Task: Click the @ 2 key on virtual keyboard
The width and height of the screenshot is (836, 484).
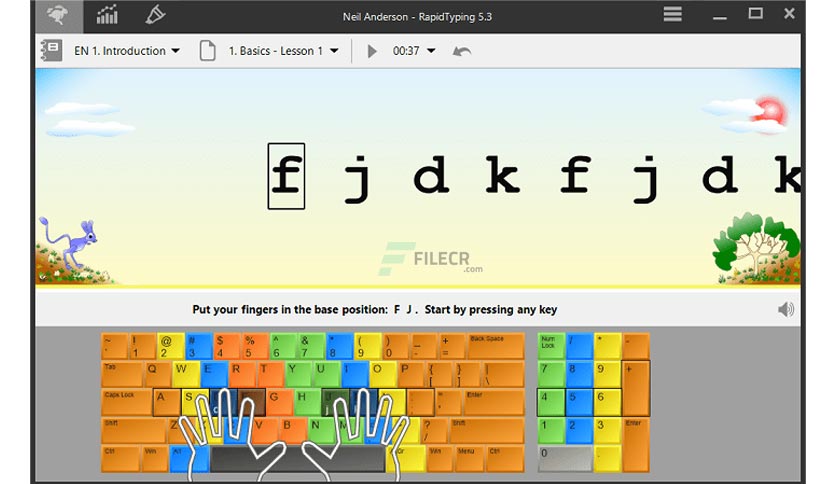Action: pyautogui.click(x=171, y=346)
